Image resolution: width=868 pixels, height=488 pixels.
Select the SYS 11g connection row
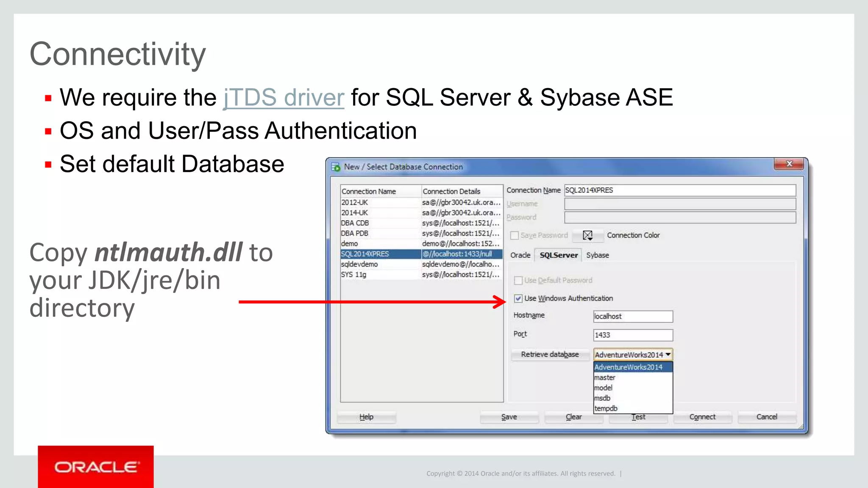pos(422,274)
